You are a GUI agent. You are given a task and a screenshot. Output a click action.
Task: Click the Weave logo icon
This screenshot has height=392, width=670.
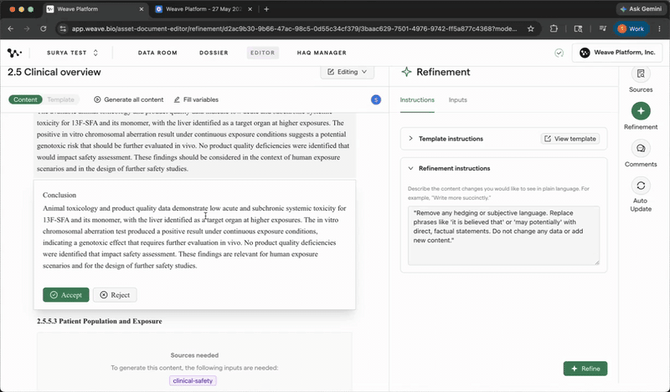click(14, 53)
